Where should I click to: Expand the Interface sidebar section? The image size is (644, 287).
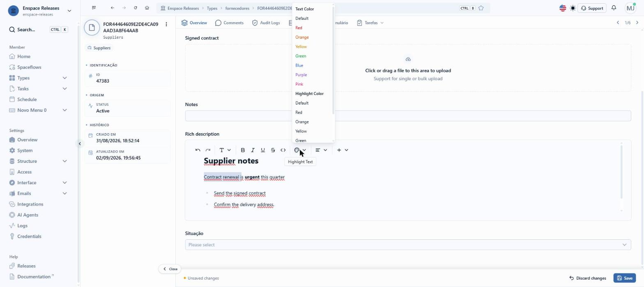pyautogui.click(x=38, y=183)
